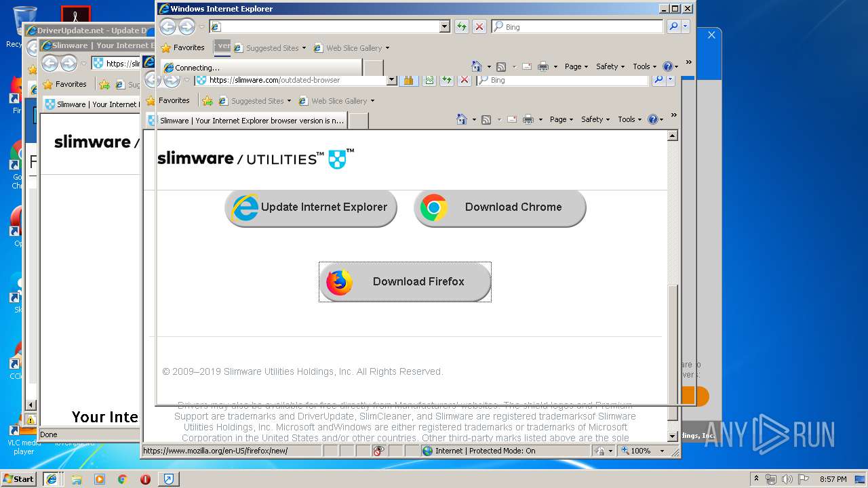Open Internet Explorer from the taskbar
Screen dimensions: 868x488
[51, 479]
